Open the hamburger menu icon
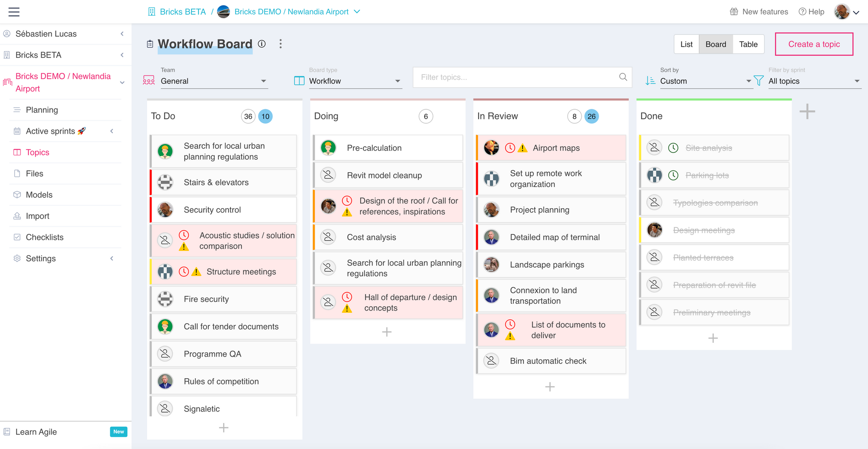This screenshot has height=449, width=868. [14, 12]
